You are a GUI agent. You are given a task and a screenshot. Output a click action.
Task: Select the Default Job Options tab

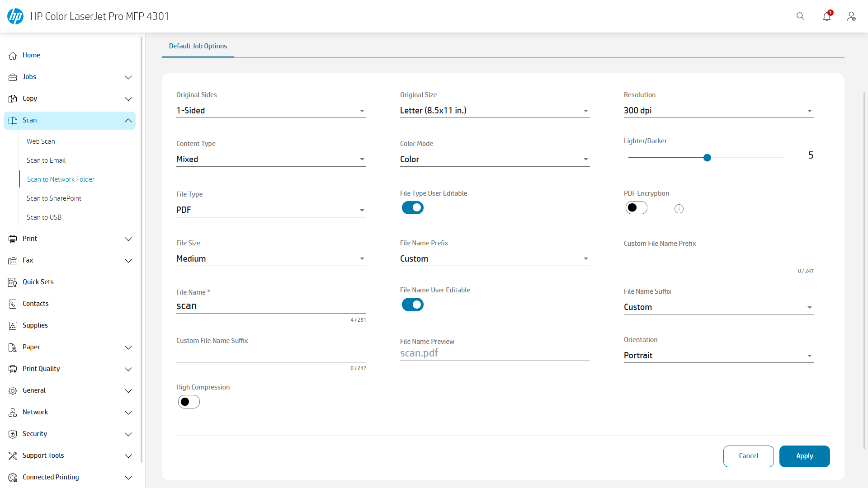click(198, 46)
